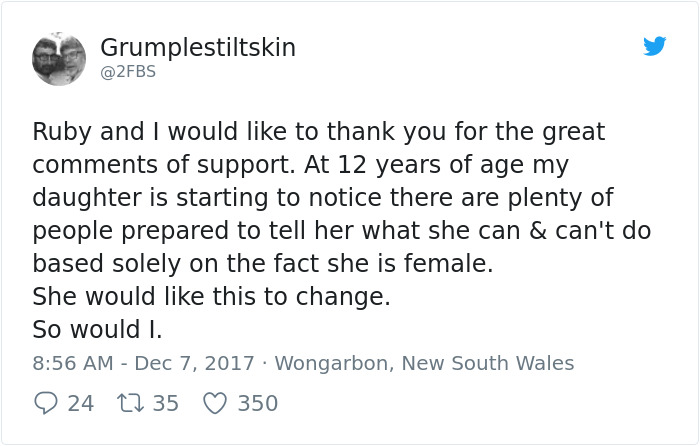Viewport: 700px width, 446px height.
Task: Click the Twitter bird logo
Action: click(655, 46)
